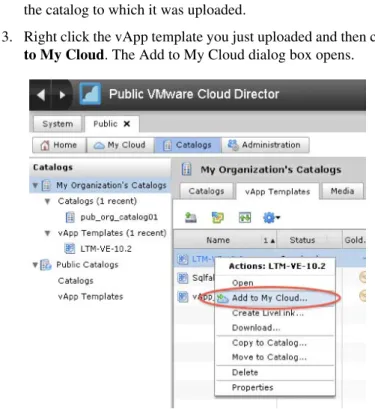Image resolution: width=375 pixels, height=409 pixels.
Task: Select LTM-VE-10.2 in the left tree
Action: 106,249
